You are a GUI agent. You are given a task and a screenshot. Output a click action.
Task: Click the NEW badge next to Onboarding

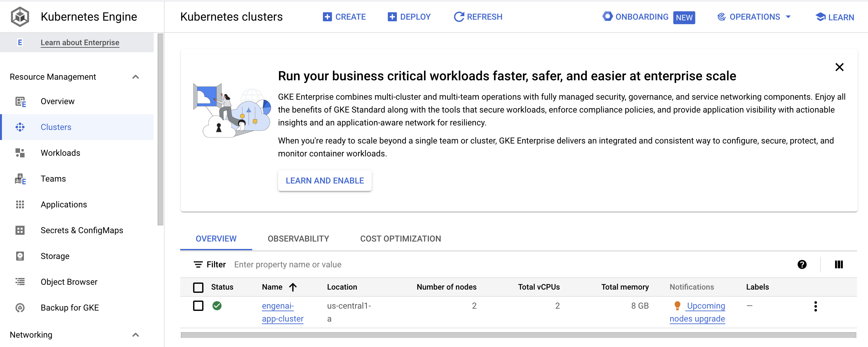tap(684, 17)
